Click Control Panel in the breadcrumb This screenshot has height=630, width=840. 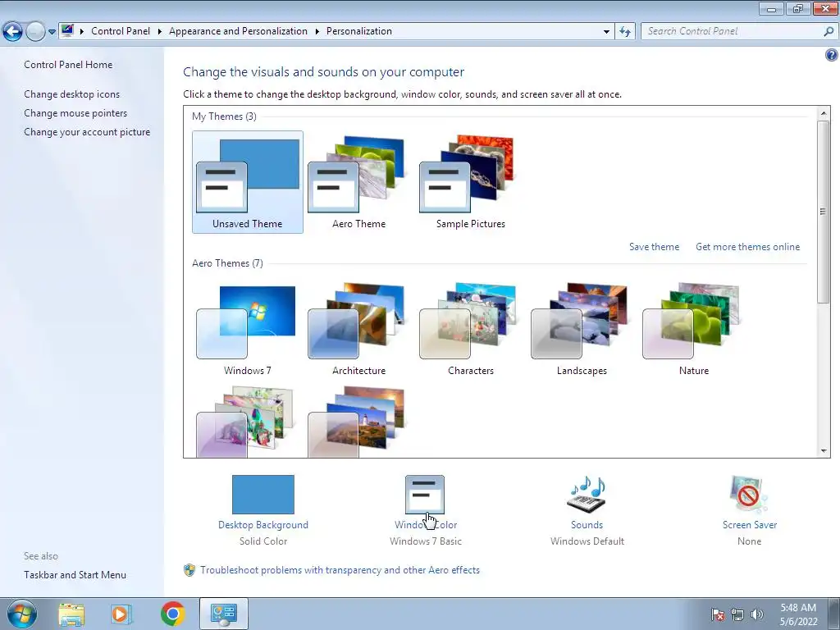point(121,31)
